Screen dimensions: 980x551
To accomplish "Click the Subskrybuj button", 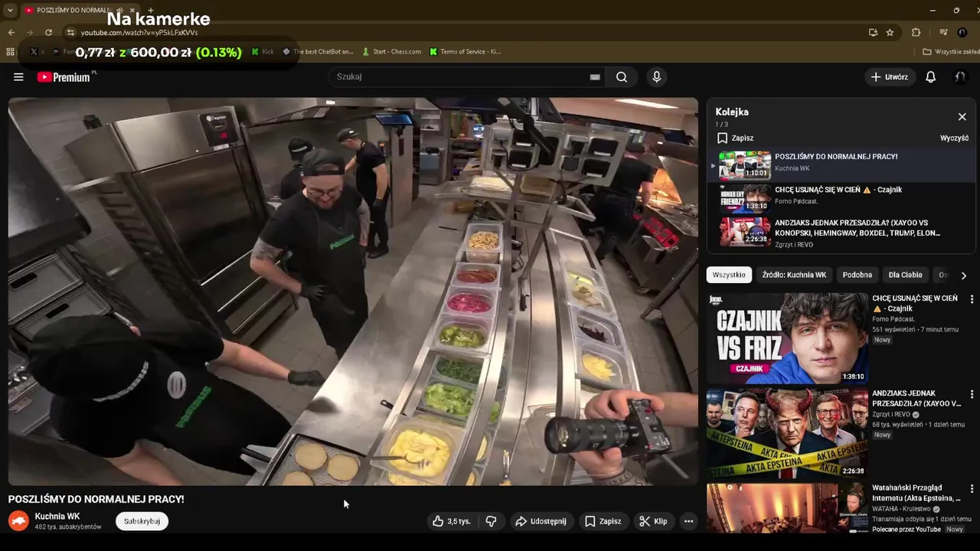I will (142, 521).
